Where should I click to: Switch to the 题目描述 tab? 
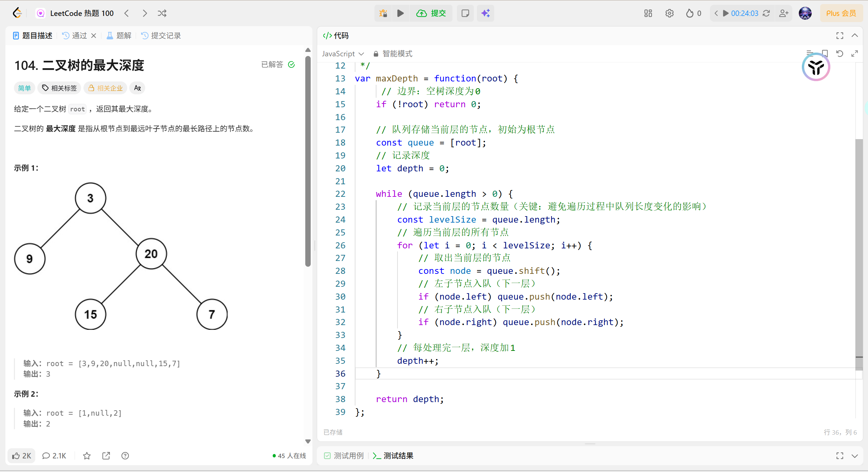click(33, 36)
